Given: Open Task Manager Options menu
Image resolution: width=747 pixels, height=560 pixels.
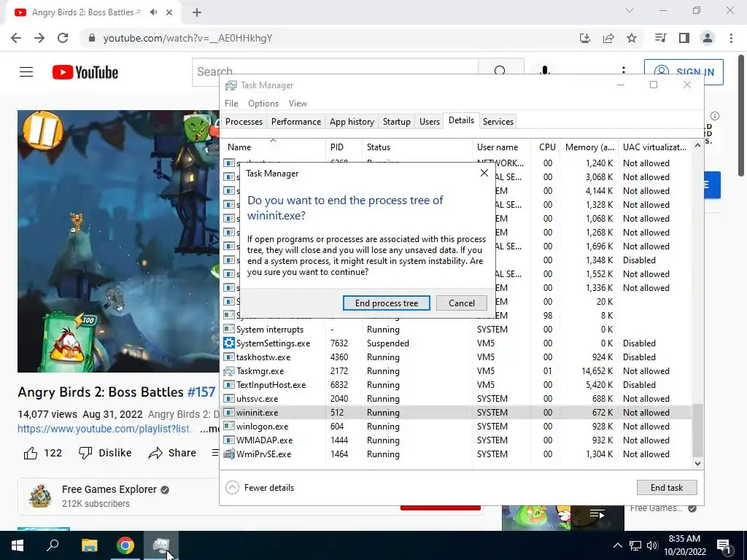Looking at the screenshot, I should (x=263, y=104).
